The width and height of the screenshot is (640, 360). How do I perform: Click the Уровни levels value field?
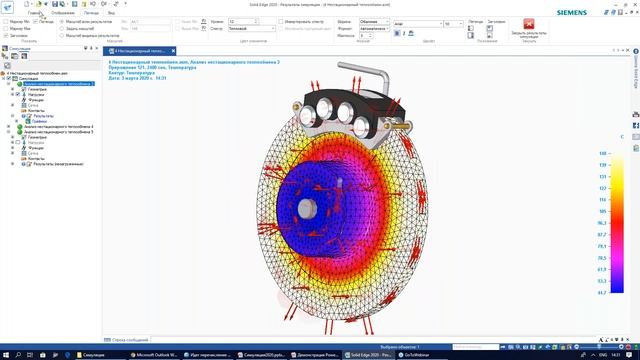tap(243, 21)
